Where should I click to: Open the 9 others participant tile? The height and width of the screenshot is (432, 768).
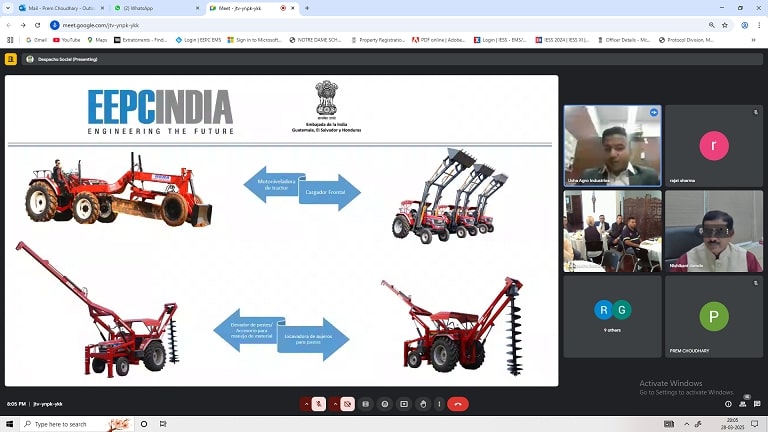612,316
